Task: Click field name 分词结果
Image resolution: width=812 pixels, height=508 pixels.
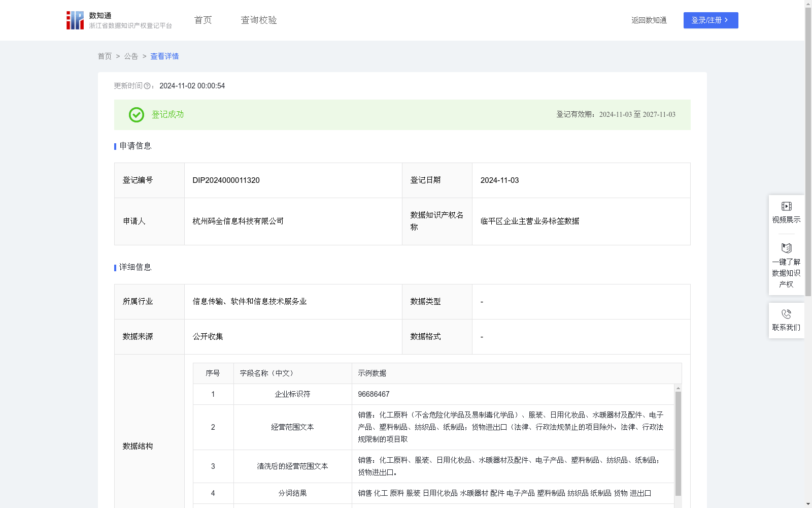Action: [292, 493]
